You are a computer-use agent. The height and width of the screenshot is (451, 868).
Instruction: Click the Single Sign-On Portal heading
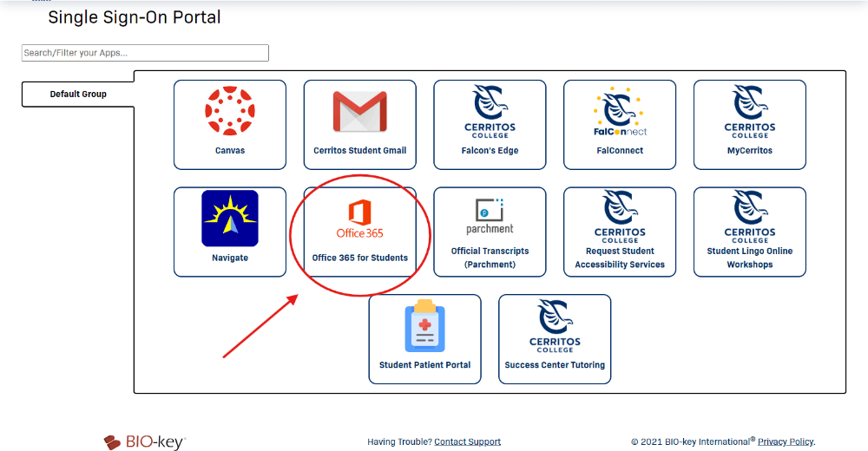click(x=135, y=17)
